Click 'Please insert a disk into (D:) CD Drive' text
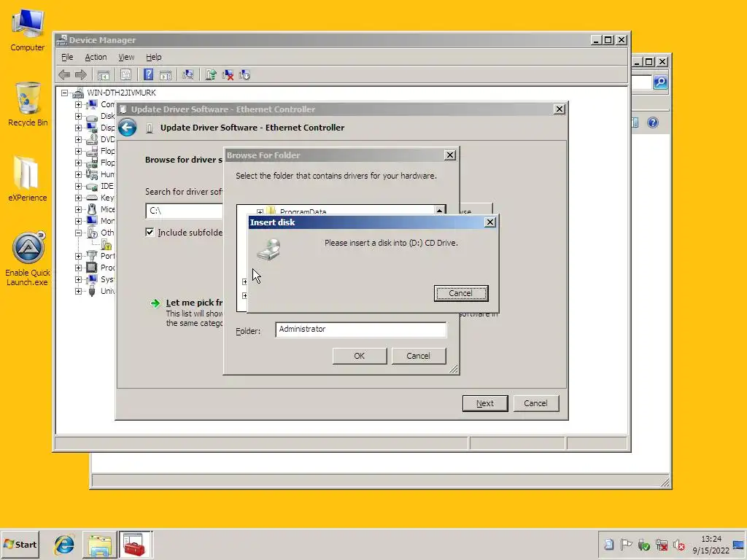Viewport: 747px width, 560px height. coord(391,243)
